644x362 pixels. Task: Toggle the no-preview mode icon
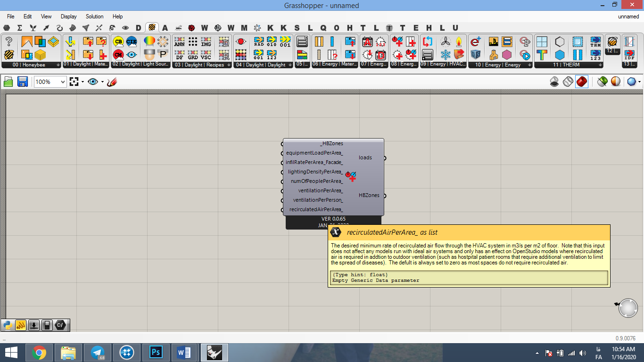tap(555, 82)
